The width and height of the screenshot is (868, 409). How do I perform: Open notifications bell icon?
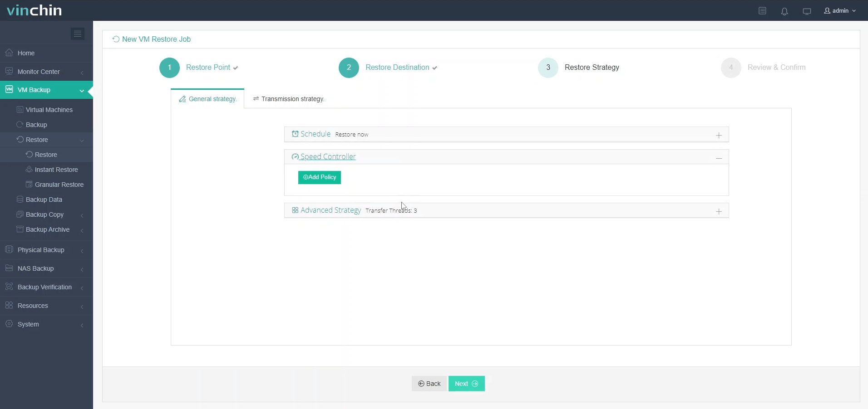pyautogui.click(x=784, y=11)
